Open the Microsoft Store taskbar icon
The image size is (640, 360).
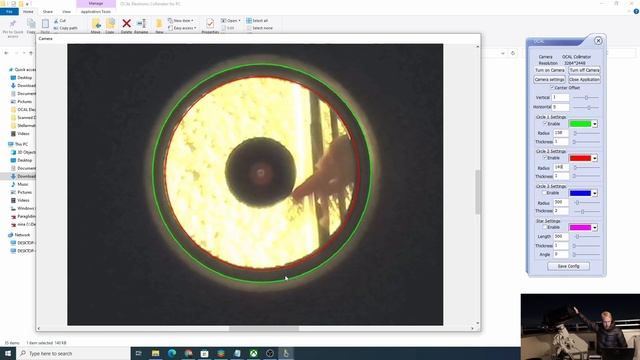(x=204, y=353)
